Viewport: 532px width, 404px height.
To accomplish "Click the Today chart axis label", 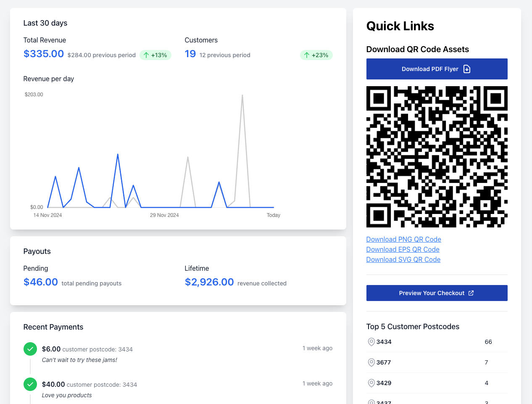I will click(x=274, y=215).
